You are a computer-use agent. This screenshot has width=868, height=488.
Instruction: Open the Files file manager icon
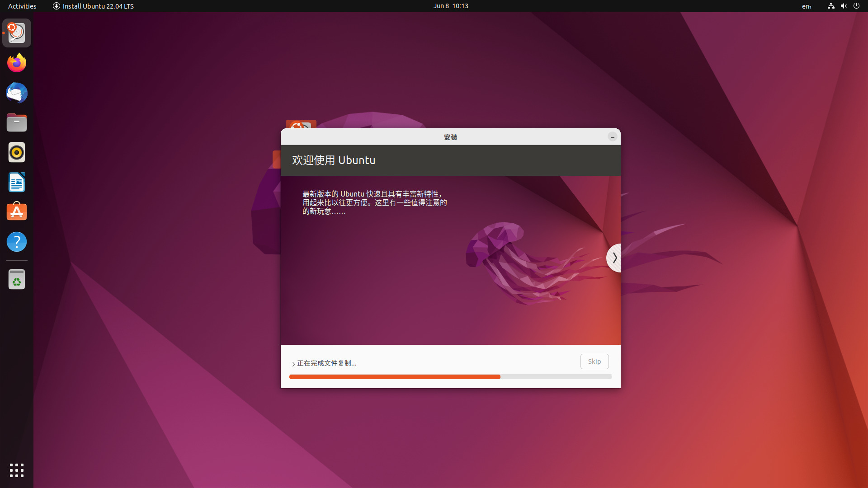17,122
